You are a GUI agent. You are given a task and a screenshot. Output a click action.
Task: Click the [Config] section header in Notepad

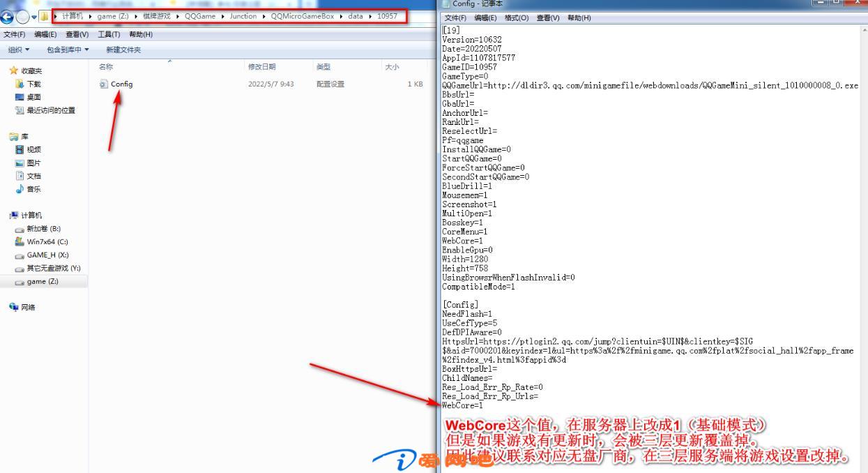460,305
